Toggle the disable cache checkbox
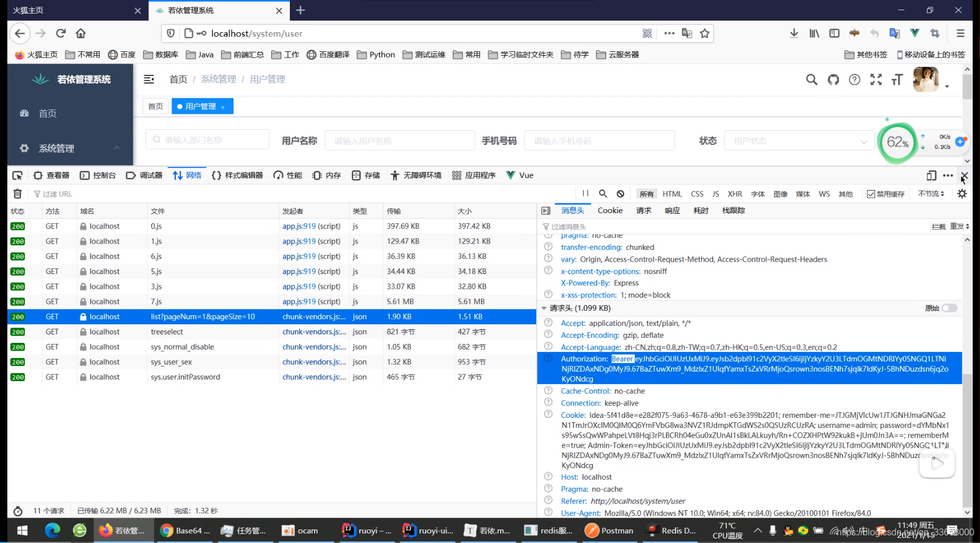 pos(871,194)
